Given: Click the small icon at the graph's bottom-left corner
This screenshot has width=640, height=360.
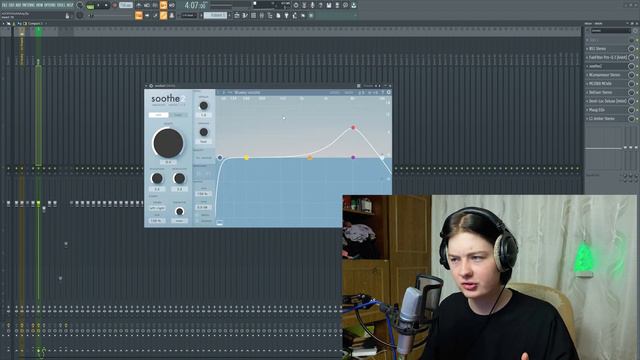Looking at the screenshot, I should point(220,222).
